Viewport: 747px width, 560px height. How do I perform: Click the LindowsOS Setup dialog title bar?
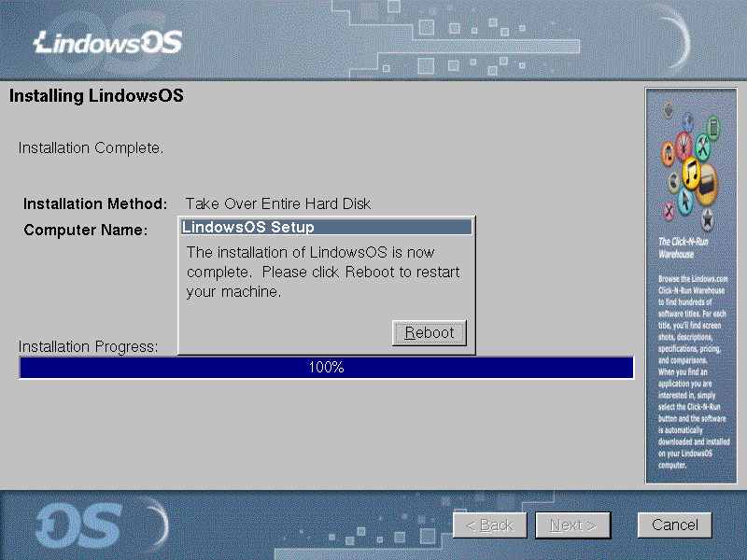pyautogui.click(x=326, y=227)
